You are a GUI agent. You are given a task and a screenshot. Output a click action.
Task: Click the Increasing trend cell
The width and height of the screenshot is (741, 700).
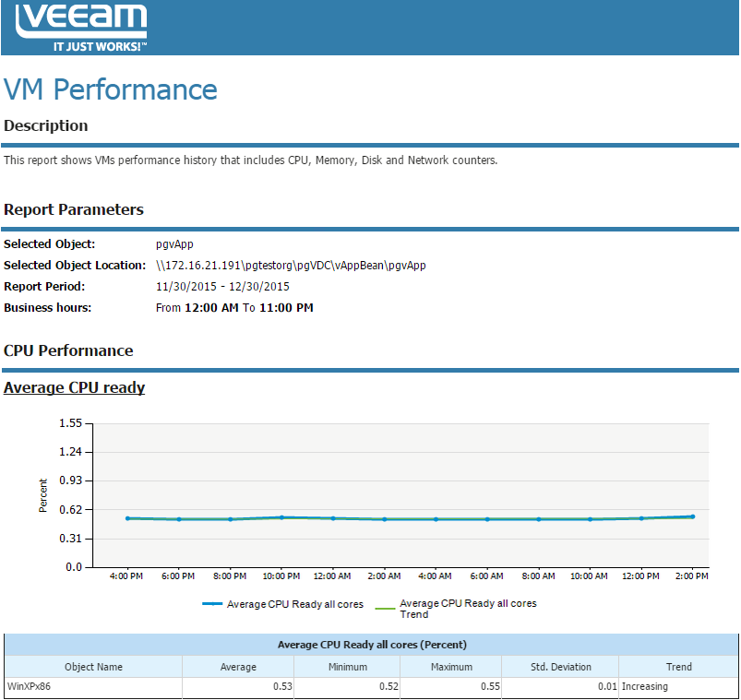(x=678, y=687)
